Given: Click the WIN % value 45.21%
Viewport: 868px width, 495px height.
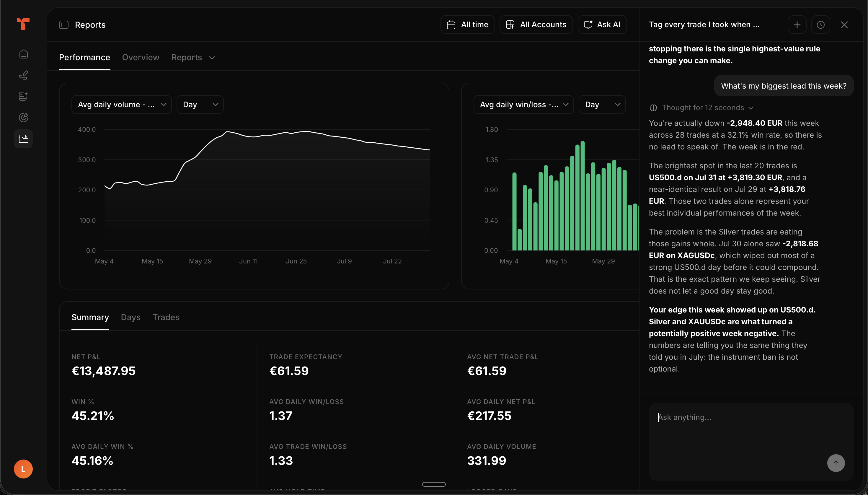Looking at the screenshot, I should pyautogui.click(x=93, y=416).
